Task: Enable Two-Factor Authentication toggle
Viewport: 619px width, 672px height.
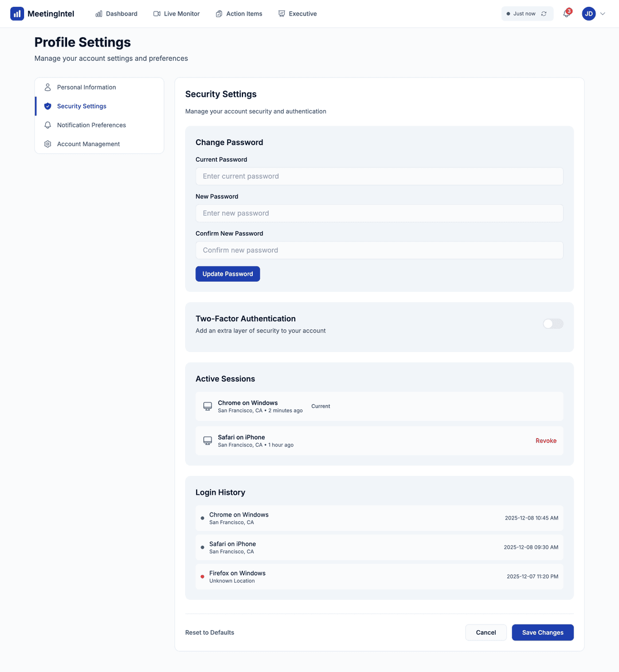Action: point(553,324)
